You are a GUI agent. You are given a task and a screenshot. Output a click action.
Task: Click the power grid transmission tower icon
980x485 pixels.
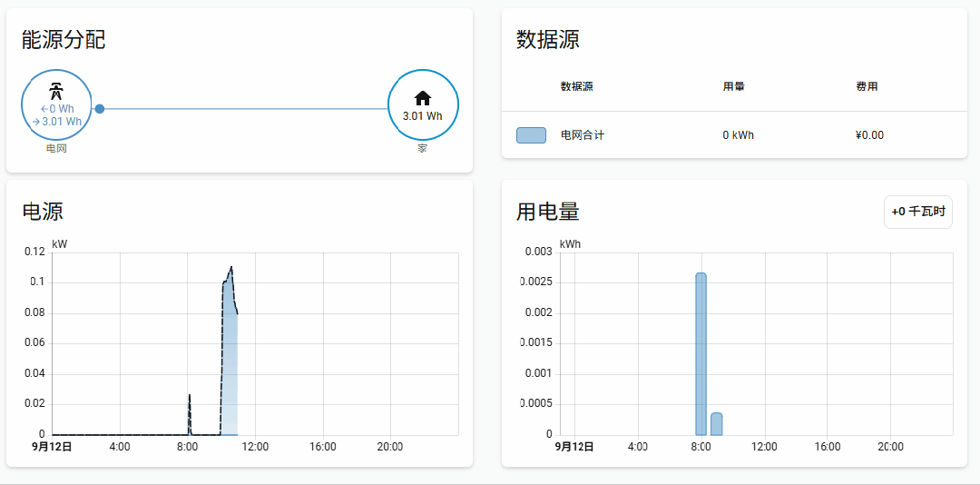click(57, 92)
